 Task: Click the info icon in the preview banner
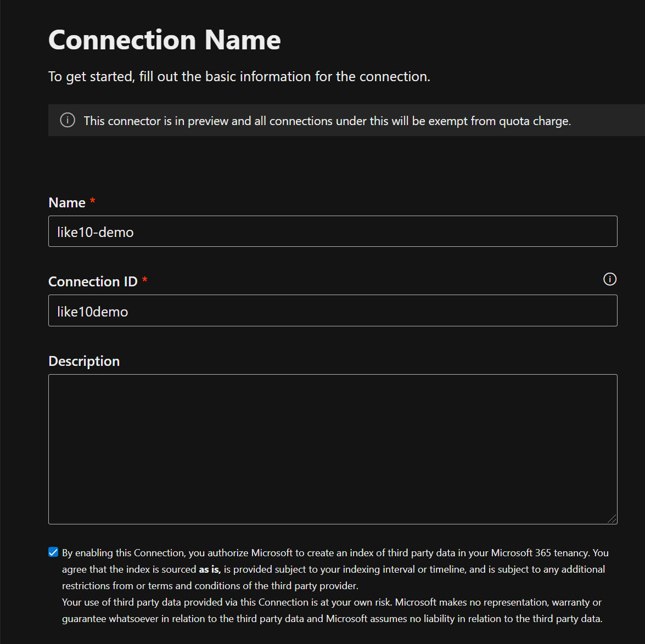pos(68,120)
